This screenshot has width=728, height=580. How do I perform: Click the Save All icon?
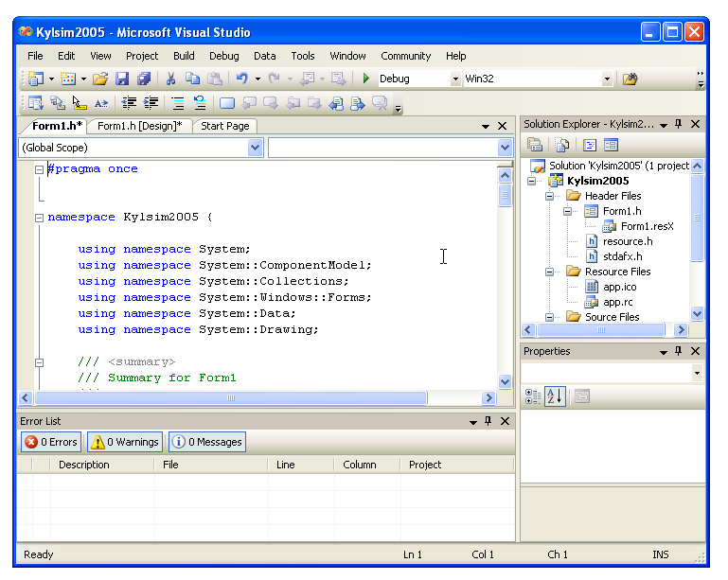pyautogui.click(x=144, y=79)
